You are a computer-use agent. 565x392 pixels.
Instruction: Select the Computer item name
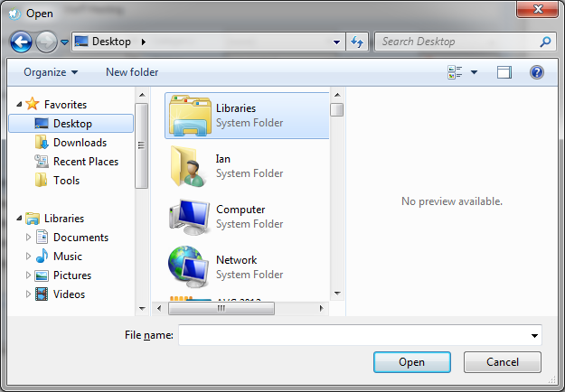tap(240, 210)
